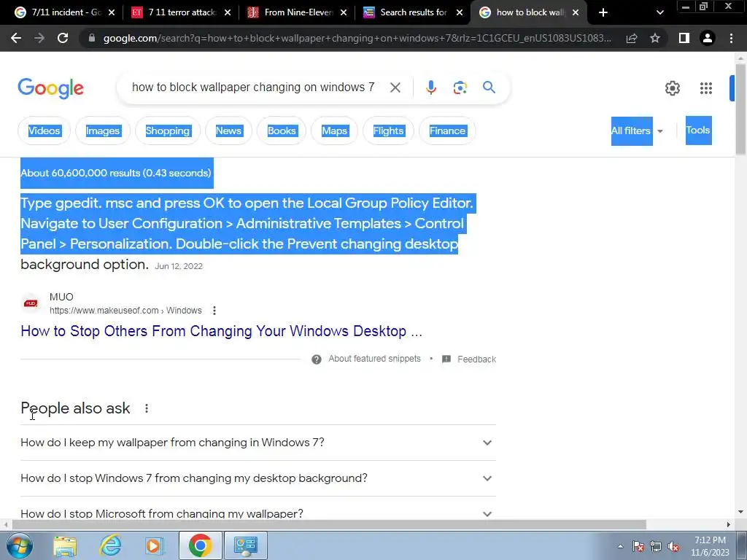Show hidden system tray icons
The image size is (747, 560).
pos(620,546)
